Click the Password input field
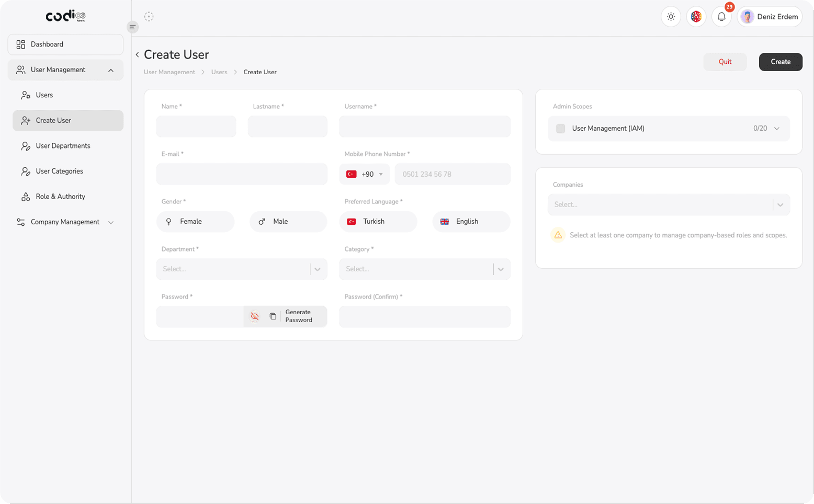Screen dimensions: 814x504 click(200, 317)
